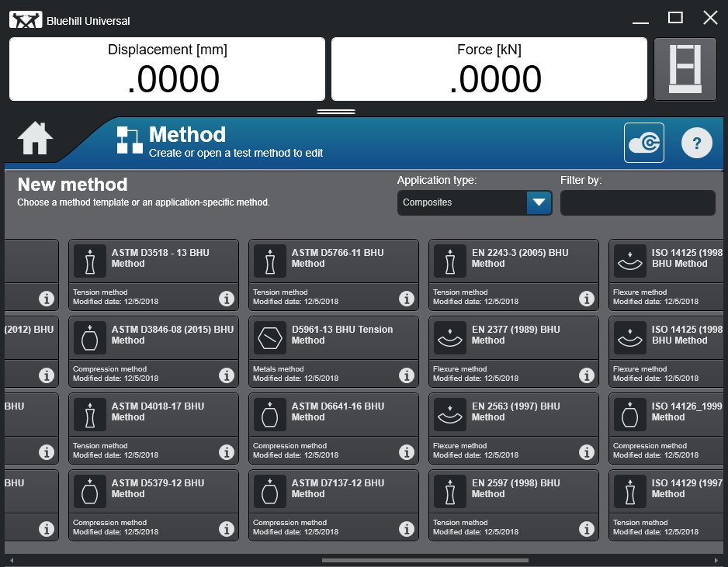The height and width of the screenshot is (567, 728).
Task: Open the help question mark icon
Action: coord(696,143)
